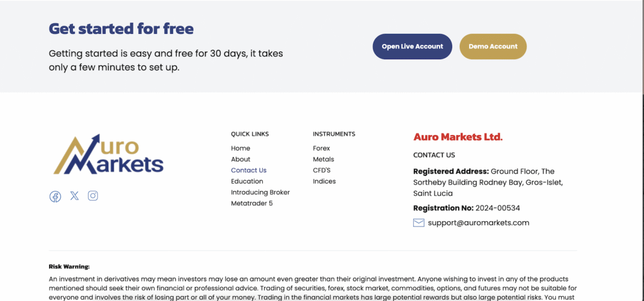Image resolution: width=644 pixels, height=301 pixels.
Task: Open the X (Twitter) social icon
Action: [x=74, y=196]
